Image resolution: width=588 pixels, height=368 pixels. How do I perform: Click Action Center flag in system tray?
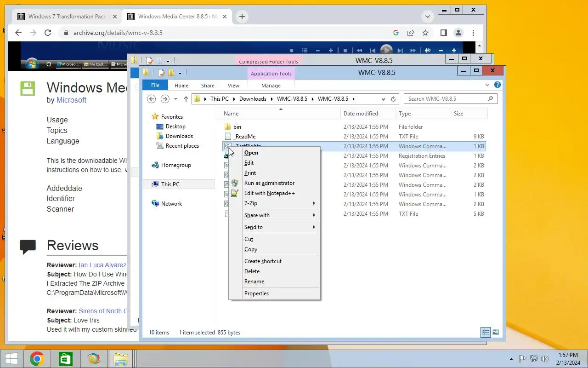[x=522, y=359]
